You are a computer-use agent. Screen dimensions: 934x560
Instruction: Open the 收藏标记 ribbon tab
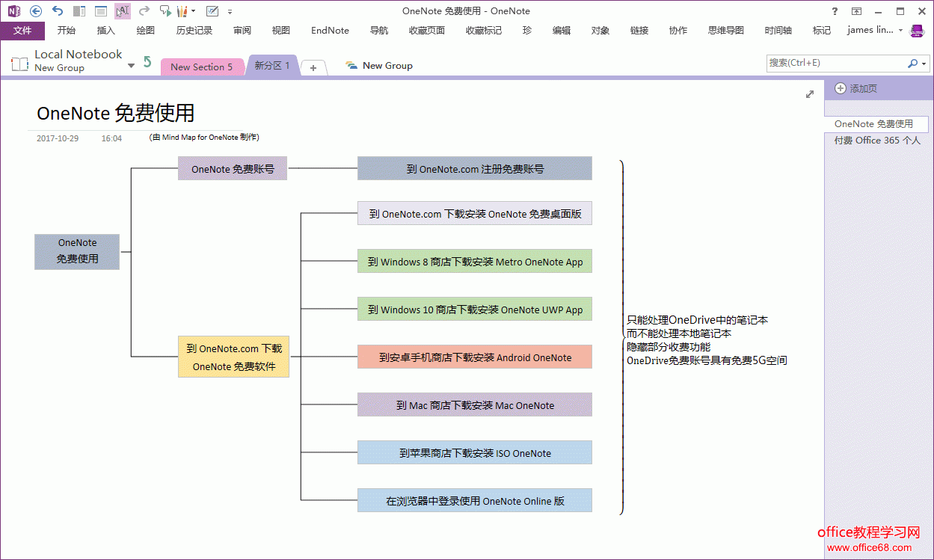point(484,31)
